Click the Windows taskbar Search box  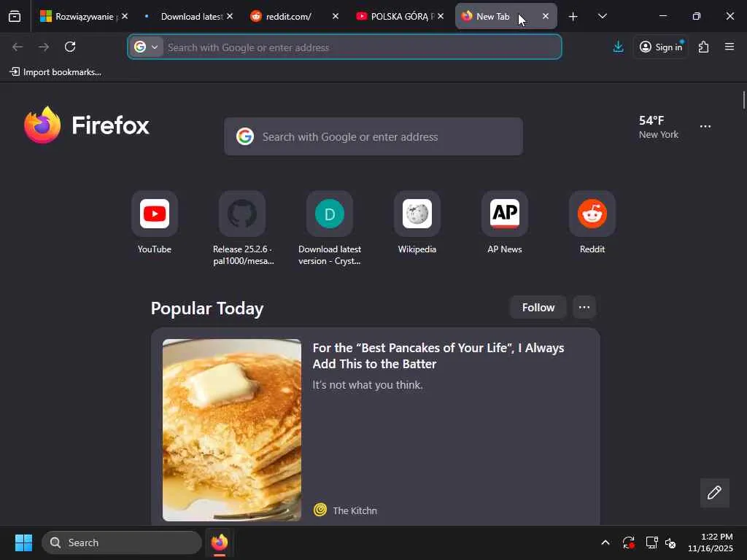click(x=122, y=542)
